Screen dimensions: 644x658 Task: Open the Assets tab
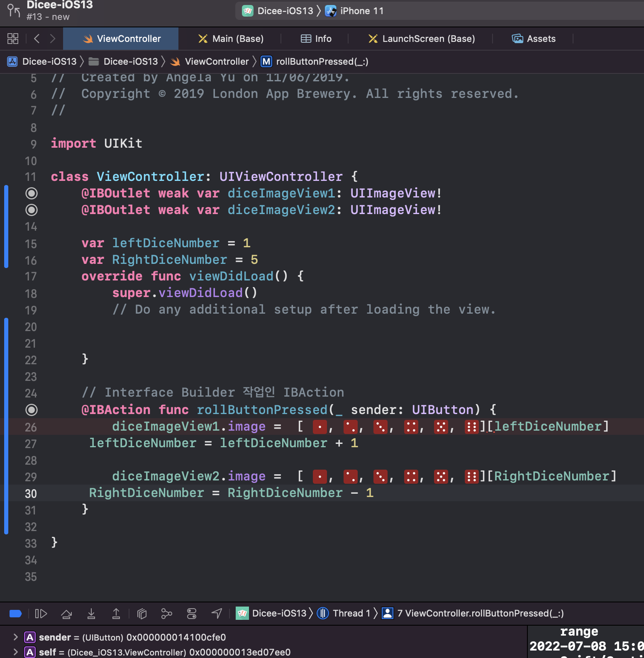point(534,39)
